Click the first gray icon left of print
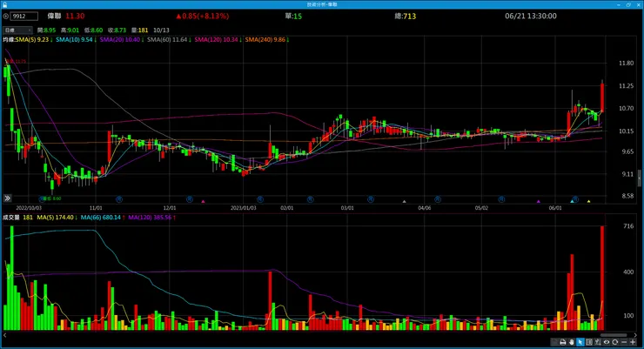Screen dimensions: 644x349 pyautogui.click(x=554, y=342)
